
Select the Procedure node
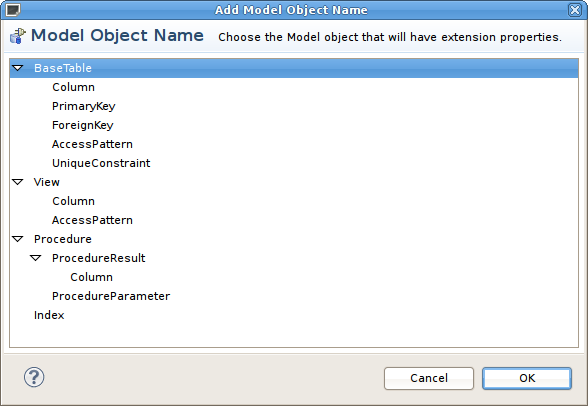(63, 239)
